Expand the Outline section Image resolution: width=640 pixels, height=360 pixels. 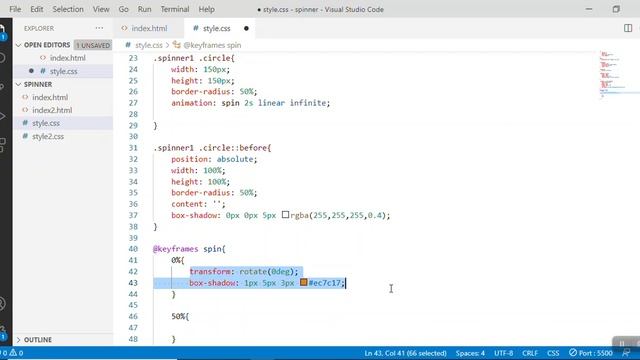pyautogui.click(x=18, y=340)
